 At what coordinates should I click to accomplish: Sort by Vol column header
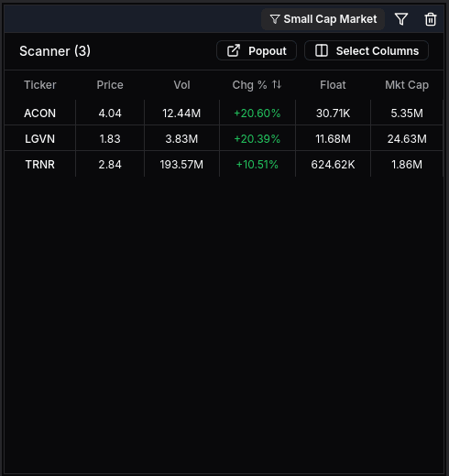(181, 85)
